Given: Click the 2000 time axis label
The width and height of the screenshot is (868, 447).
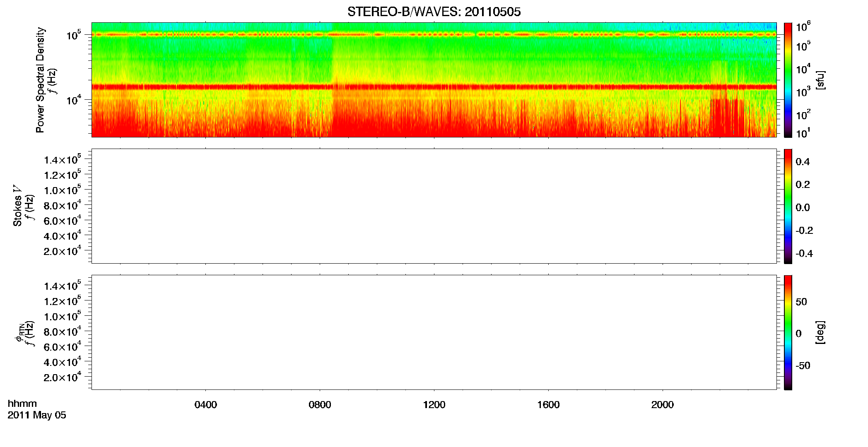Looking at the screenshot, I should point(663,405).
